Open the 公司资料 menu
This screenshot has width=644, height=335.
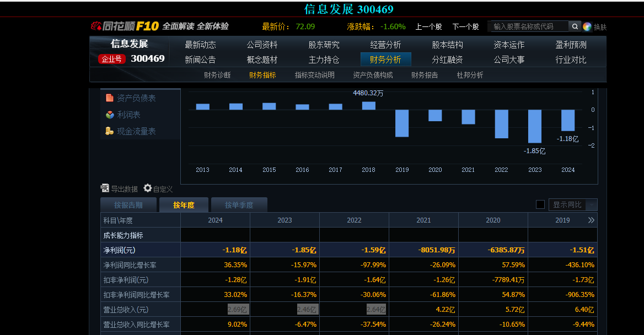[x=262, y=45]
